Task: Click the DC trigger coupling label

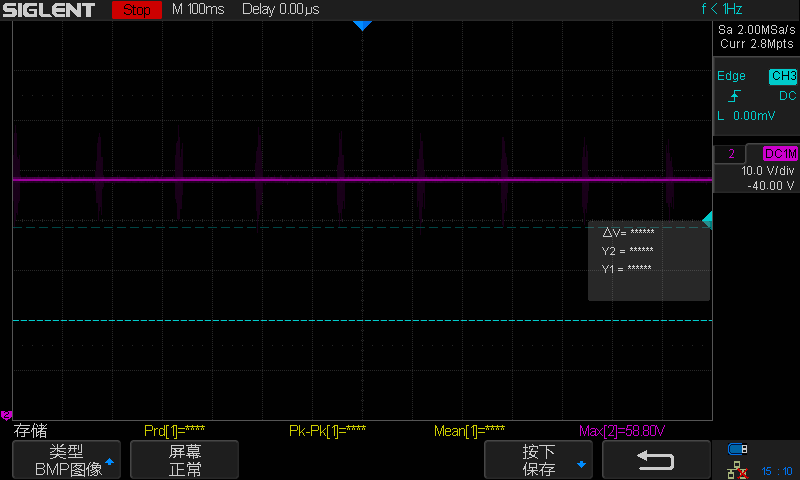Action: pyautogui.click(x=787, y=96)
